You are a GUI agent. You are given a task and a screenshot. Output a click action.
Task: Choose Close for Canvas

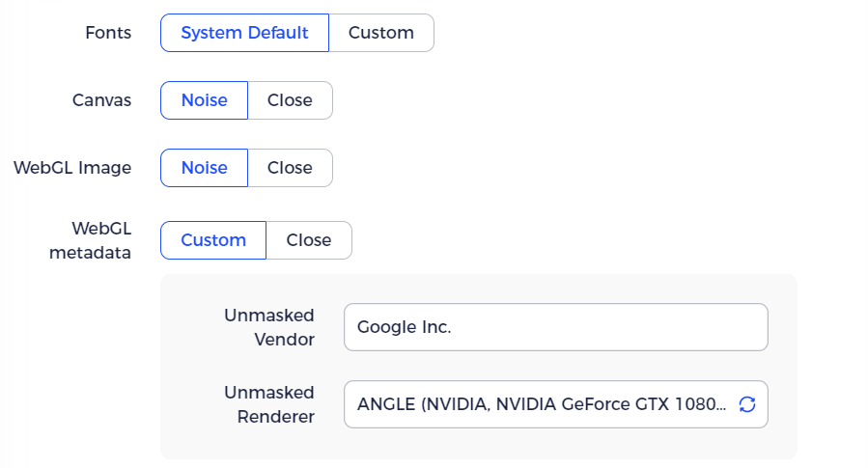tap(290, 100)
